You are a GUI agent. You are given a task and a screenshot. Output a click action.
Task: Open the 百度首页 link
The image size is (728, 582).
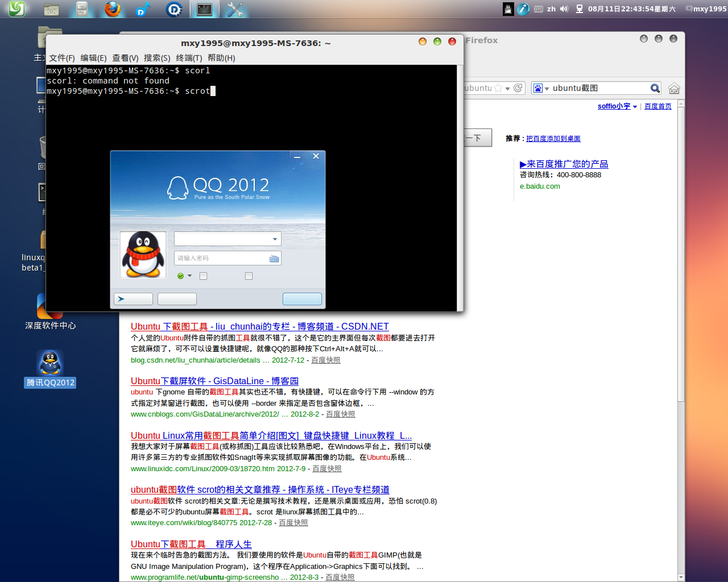658,106
